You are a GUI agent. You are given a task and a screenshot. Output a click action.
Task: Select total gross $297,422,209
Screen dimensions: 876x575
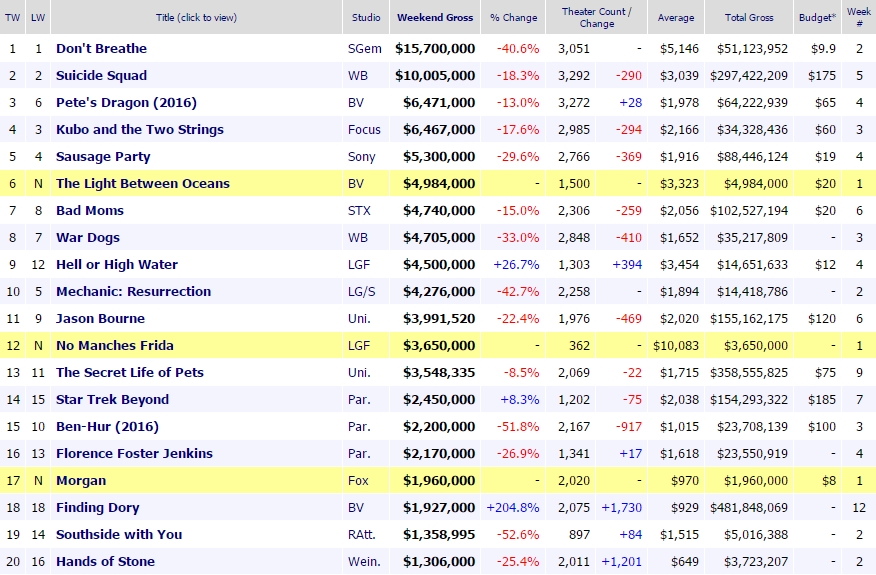(749, 75)
